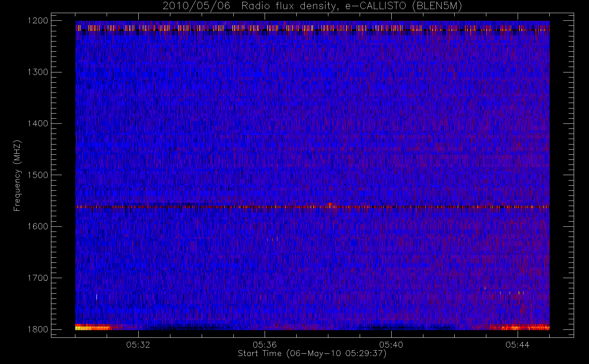
Task: Click the 'Frequency (MHZ)' axis title
Action: pos(17,175)
